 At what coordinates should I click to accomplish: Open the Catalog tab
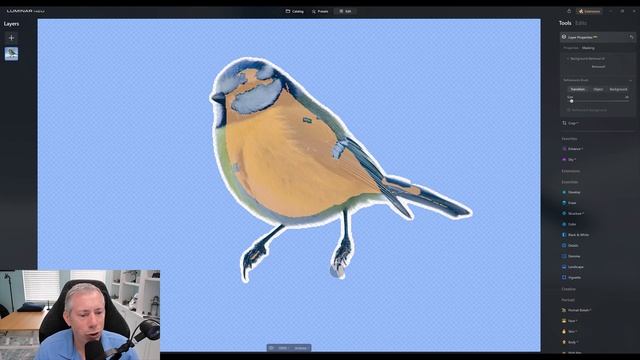tap(295, 11)
